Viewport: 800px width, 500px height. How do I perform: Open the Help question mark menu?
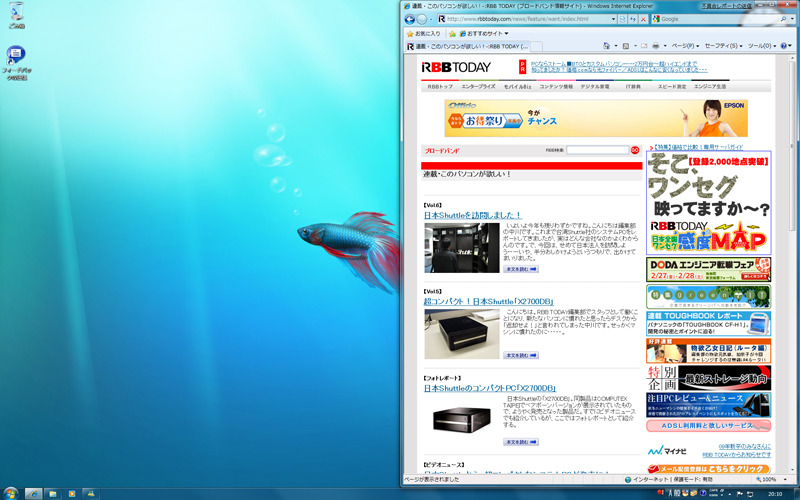point(786,46)
